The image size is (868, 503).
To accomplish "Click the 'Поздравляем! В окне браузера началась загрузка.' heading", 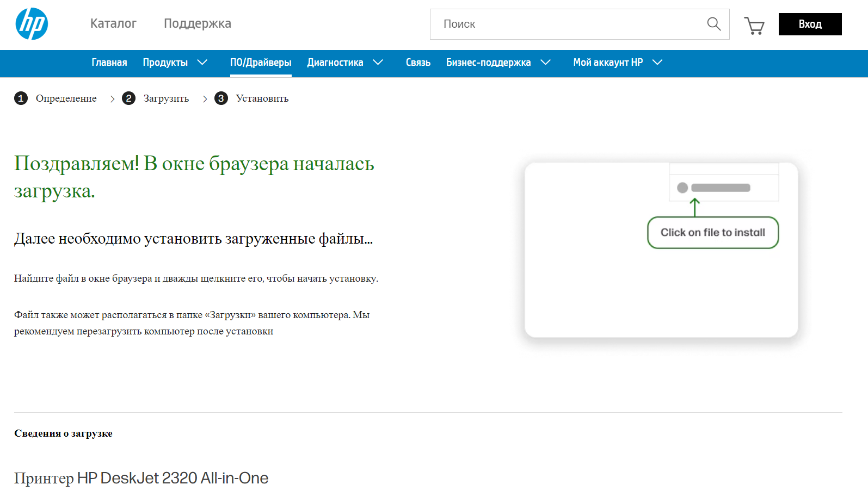I will [x=194, y=177].
